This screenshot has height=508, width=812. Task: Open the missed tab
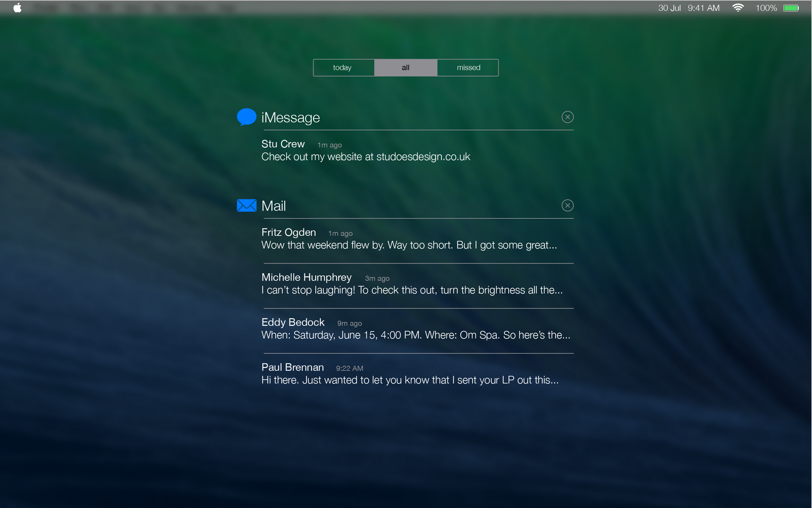[x=468, y=67]
